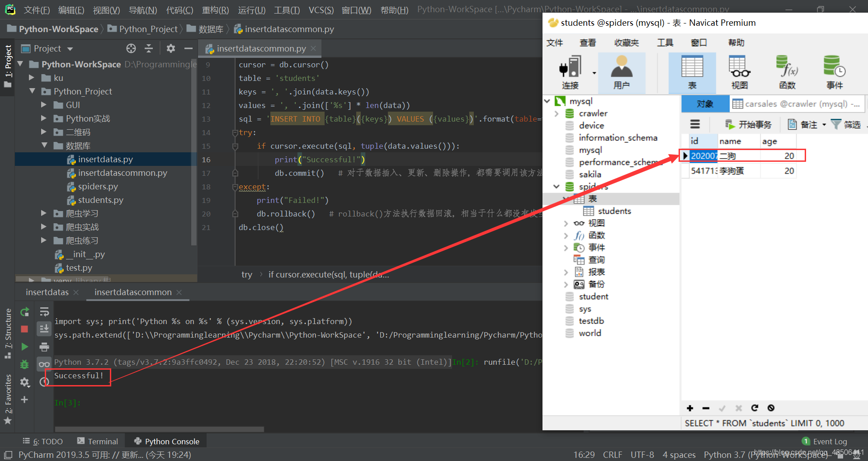Open Navicat 函数 (Function) toolbar icon
The image size is (868, 461).
(x=787, y=72)
